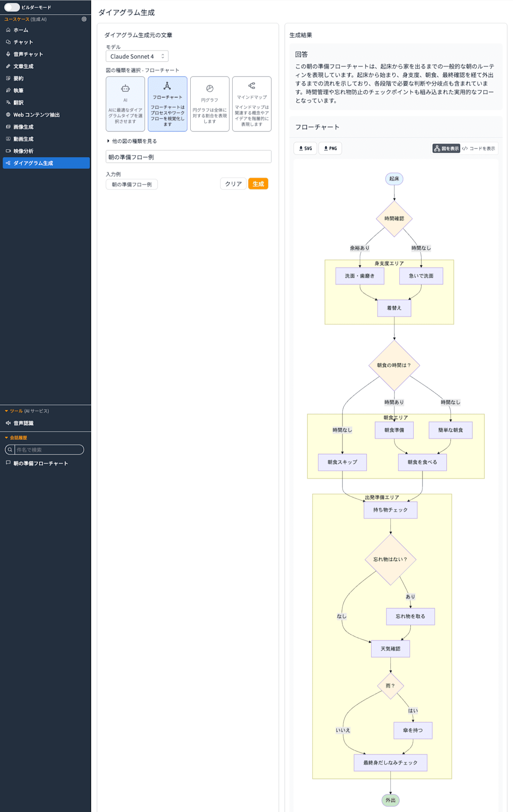The image size is (513, 812).
Task: Expand 他の図の種類を見る disclosure
Action: tap(132, 141)
